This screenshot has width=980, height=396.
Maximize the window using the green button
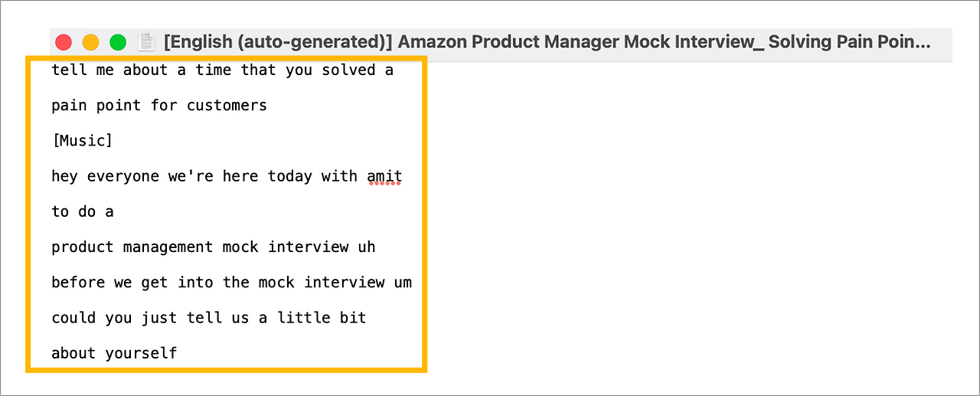(118, 42)
